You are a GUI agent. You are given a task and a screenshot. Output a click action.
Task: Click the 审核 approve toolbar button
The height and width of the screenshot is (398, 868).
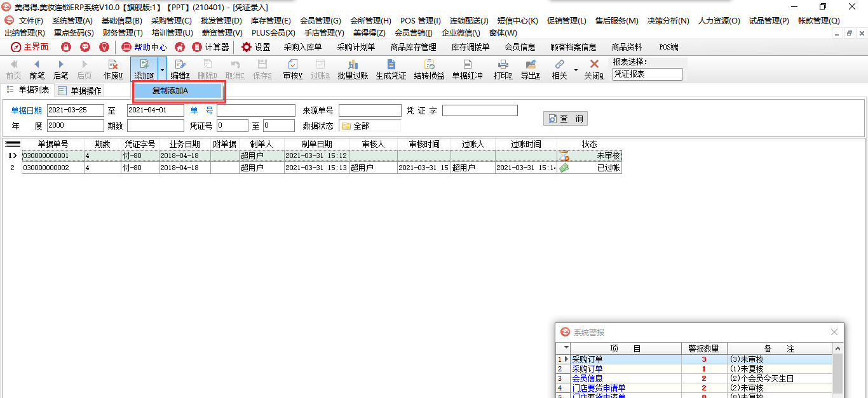pos(292,69)
